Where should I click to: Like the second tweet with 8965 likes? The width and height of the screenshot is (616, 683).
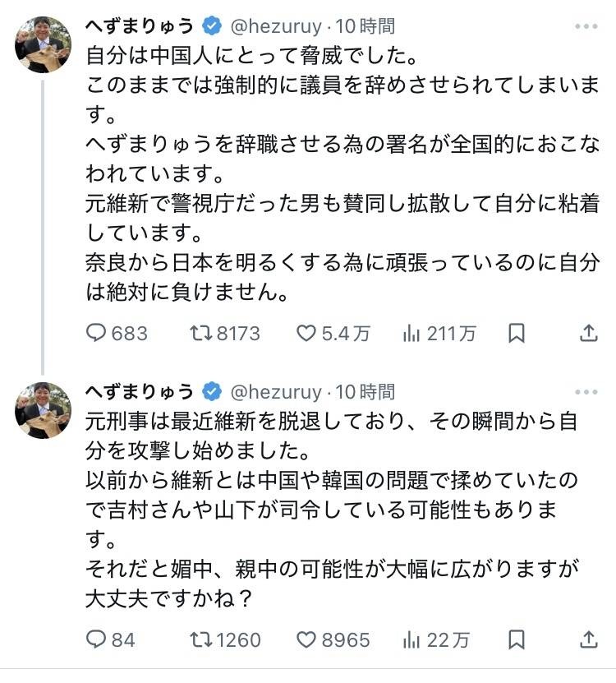click(306, 639)
